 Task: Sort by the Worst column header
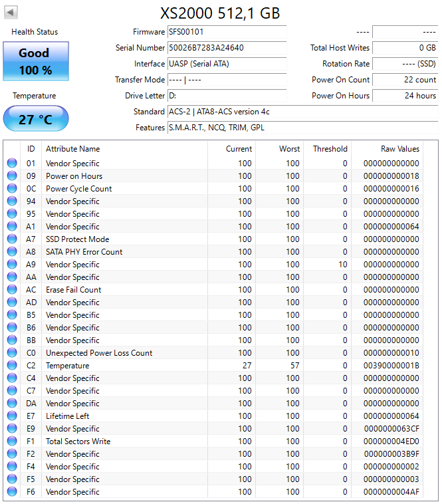pyautogui.click(x=279, y=149)
